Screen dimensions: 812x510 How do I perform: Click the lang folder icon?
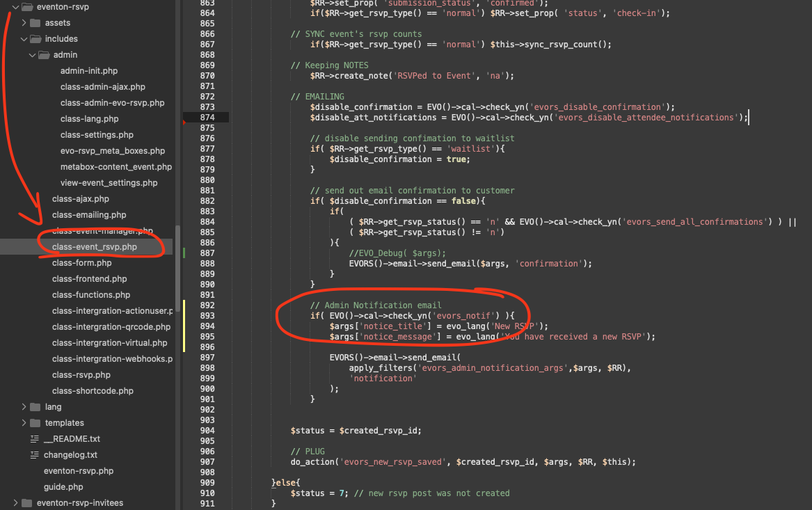(35, 407)
